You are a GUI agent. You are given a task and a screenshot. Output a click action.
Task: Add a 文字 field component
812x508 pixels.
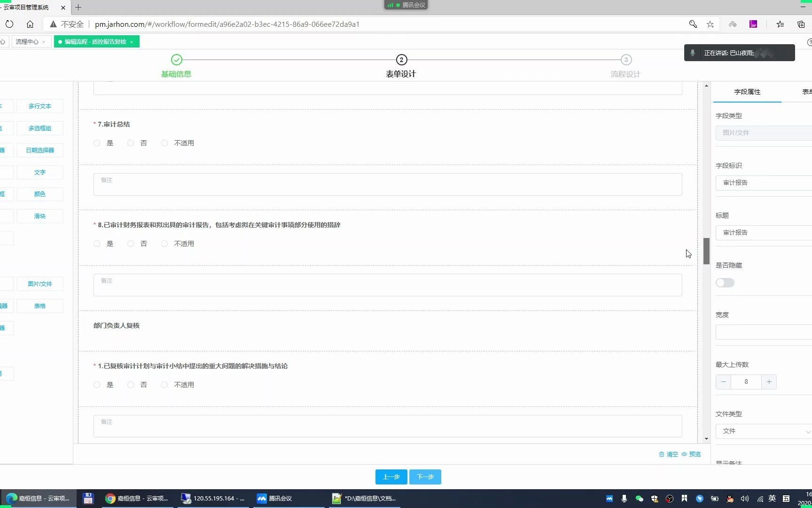[40, 173]
